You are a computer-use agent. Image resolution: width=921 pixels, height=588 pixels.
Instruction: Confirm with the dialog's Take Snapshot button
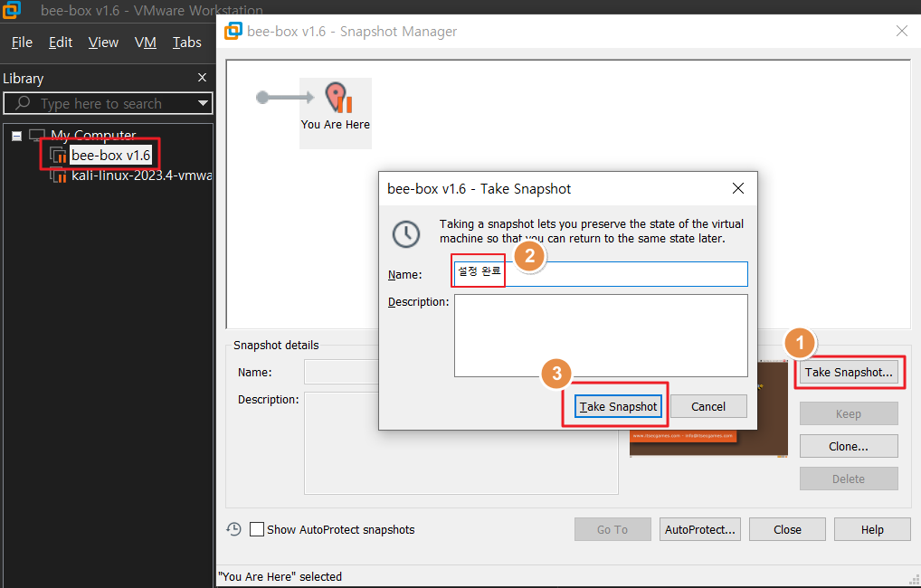point(618,406)
